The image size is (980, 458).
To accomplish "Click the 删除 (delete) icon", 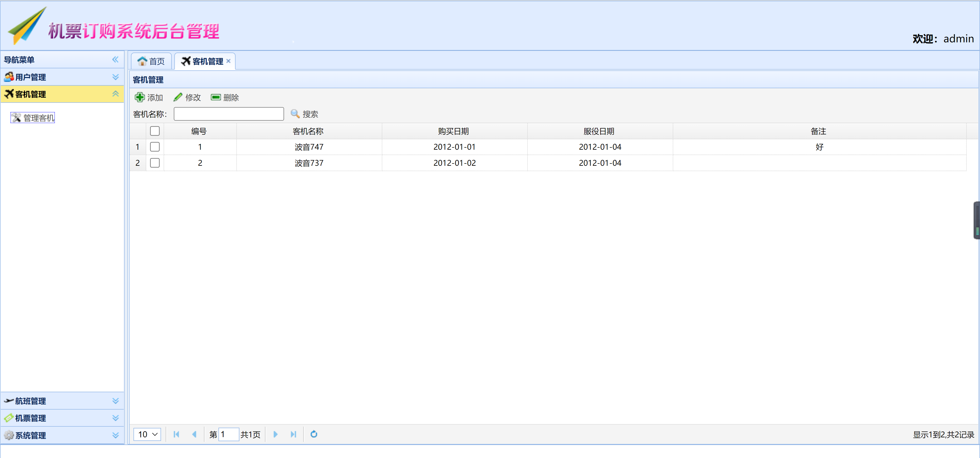I will click(x=216, y=97).
